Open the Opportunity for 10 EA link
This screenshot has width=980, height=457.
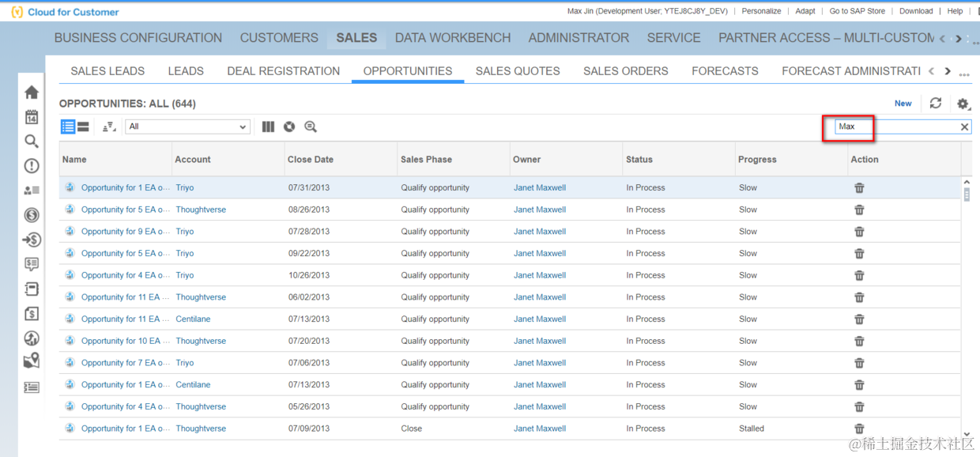coord(126,342)
